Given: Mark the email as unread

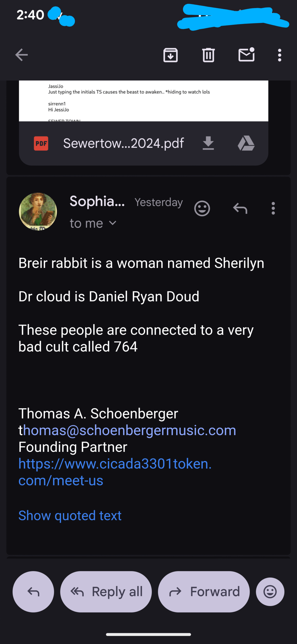Looking at the screenshot, I should (x=246, y=55).
